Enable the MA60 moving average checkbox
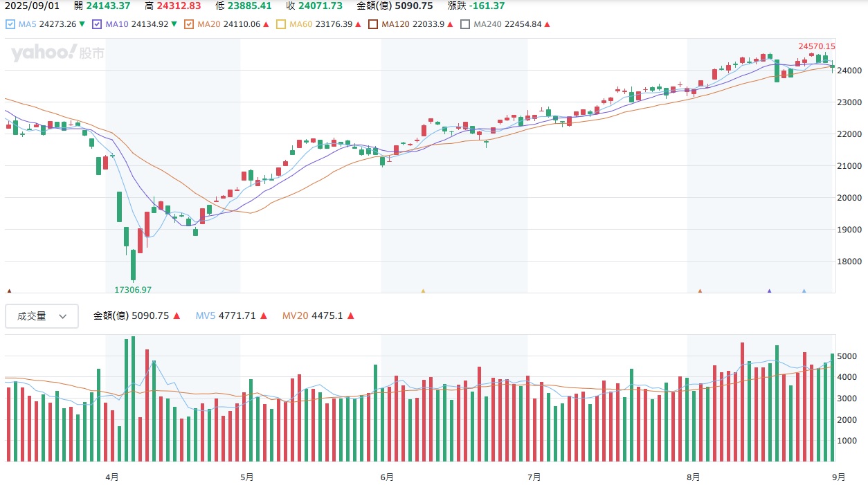The width and height of the screenshot is (868, 485). click(281, 24)
